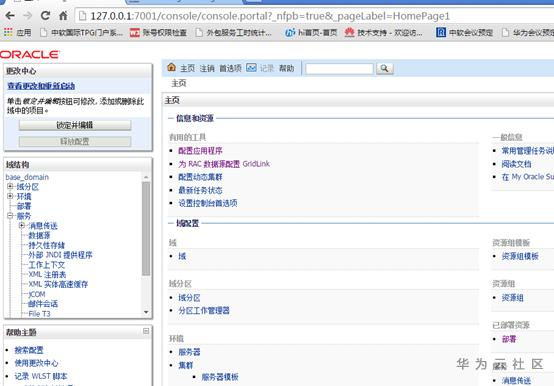This screenshot has width=554, height=386.
Task: Open 阅读文档 link
Action: pos(517,164)
